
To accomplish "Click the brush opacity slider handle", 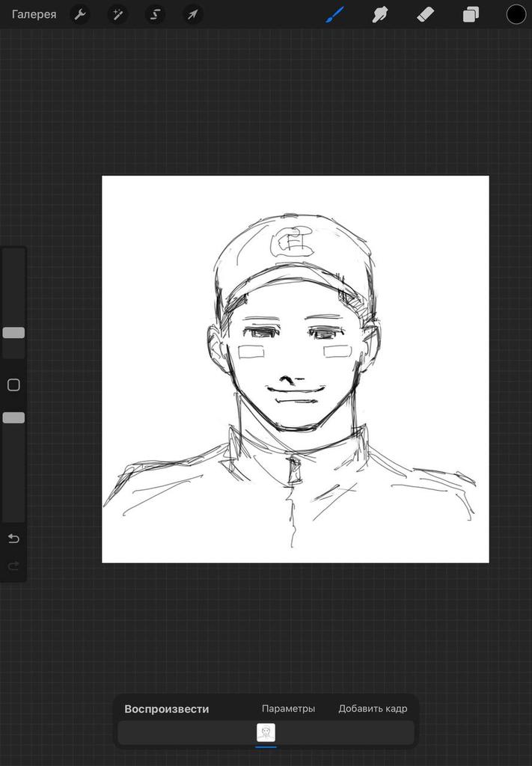I will 13,417.
